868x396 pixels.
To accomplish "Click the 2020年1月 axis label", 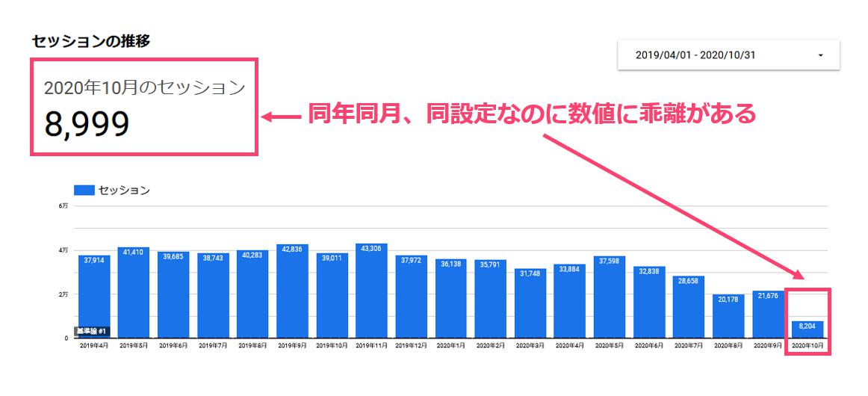I will point(451,346).
